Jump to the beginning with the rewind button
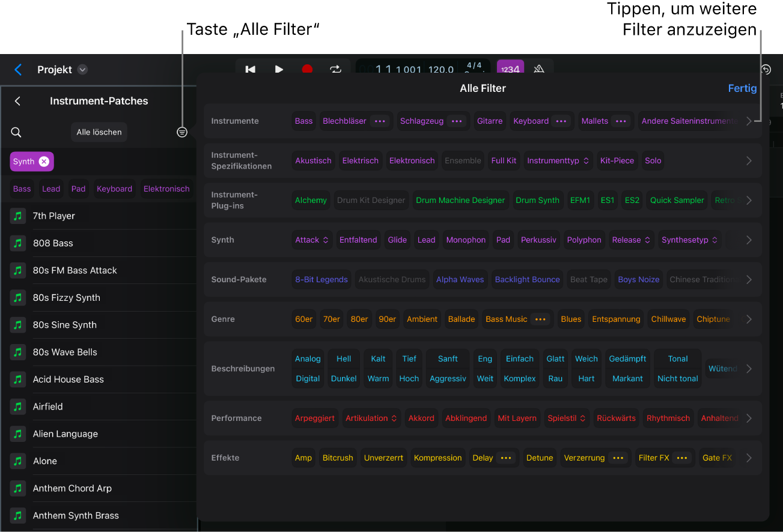This screenshot has height=532, width=783. click(251, 70)
